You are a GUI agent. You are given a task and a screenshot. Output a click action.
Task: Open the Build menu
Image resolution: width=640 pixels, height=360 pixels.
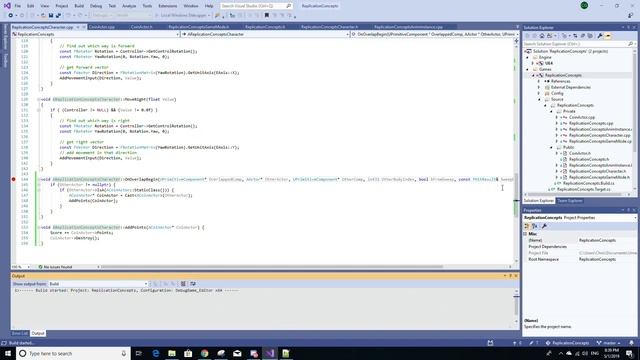pos(79,6)
